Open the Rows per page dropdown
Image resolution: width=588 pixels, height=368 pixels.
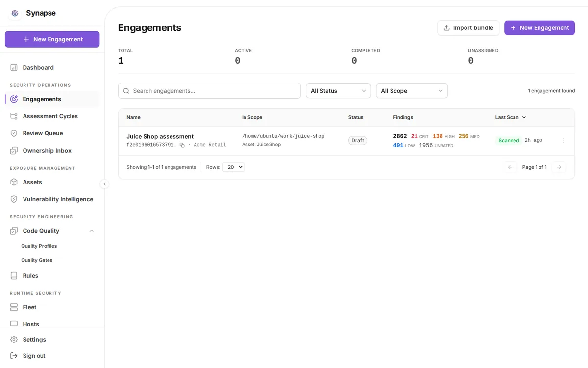[x=233, y=167]
